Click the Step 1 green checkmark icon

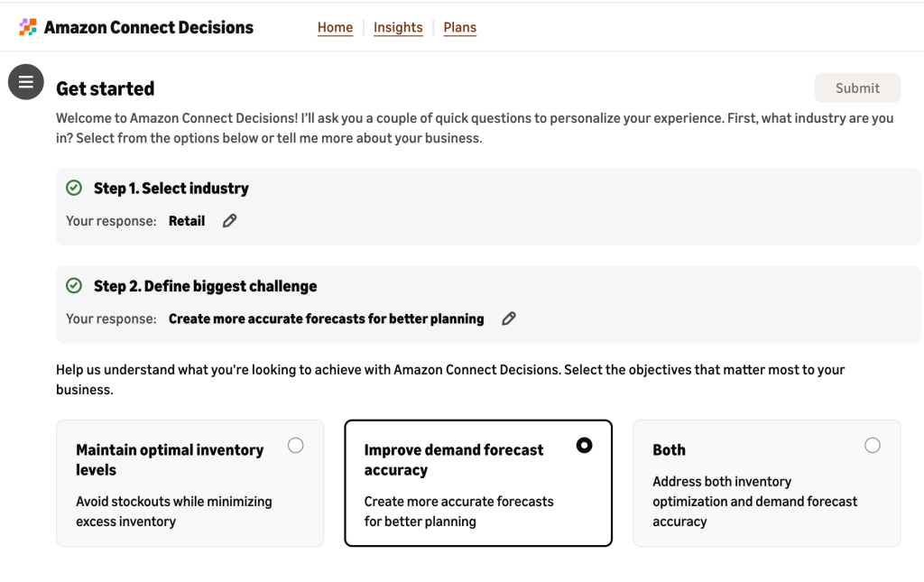tap(74, 188)
